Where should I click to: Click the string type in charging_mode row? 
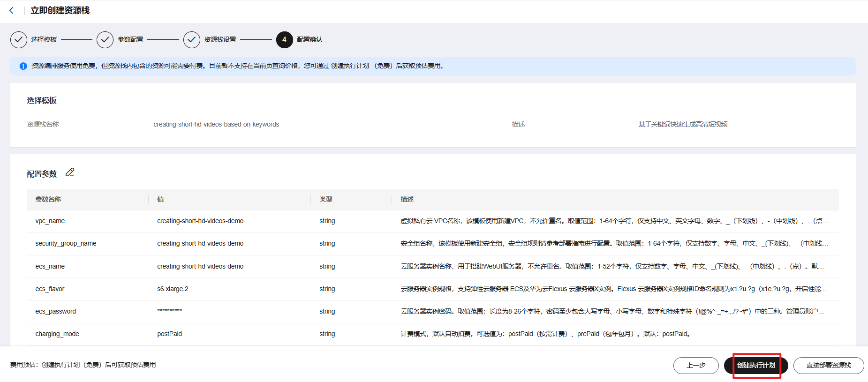(327, 334)
